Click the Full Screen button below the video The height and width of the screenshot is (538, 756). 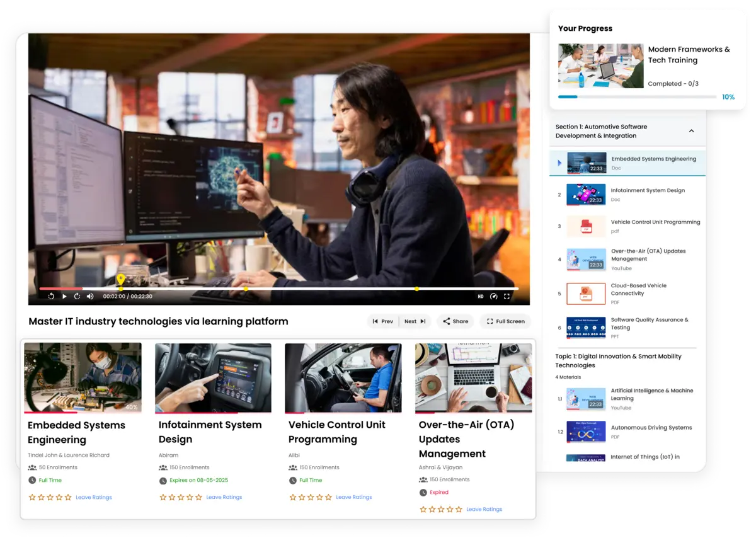click(505, 321)
